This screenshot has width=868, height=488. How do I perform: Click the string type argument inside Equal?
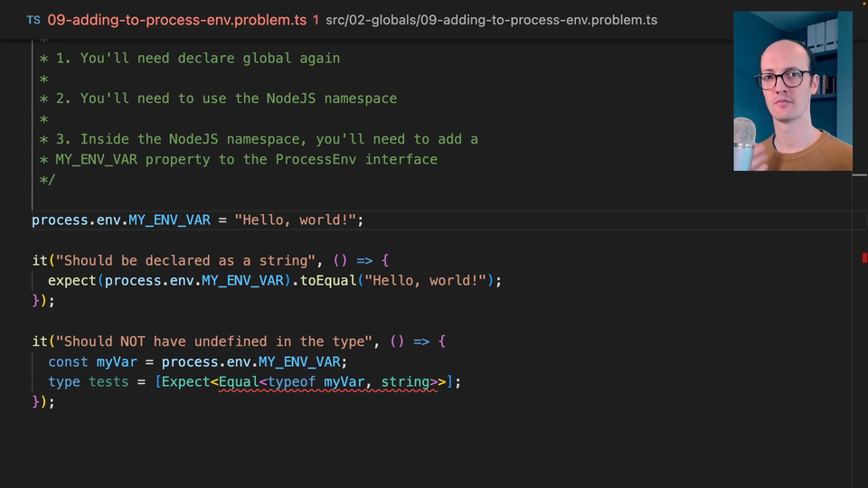coord(404,382)
